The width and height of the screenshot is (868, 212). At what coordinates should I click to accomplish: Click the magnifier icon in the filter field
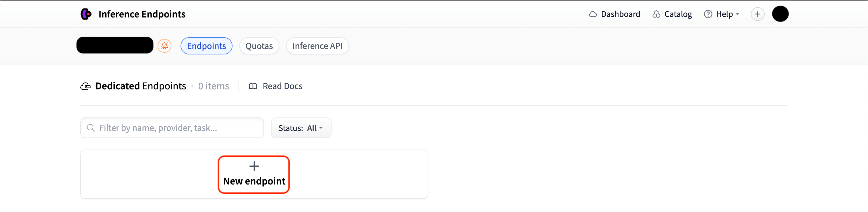91,128
